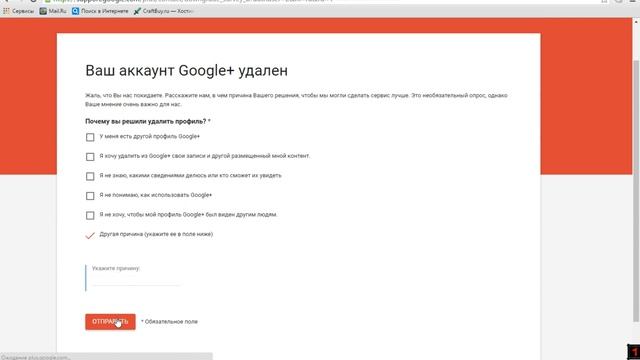The height and width of the screenshot is (360, 640).
Task: Check 'У меня есть другой профиль Google+'
Action: click(x=90, y=137)
